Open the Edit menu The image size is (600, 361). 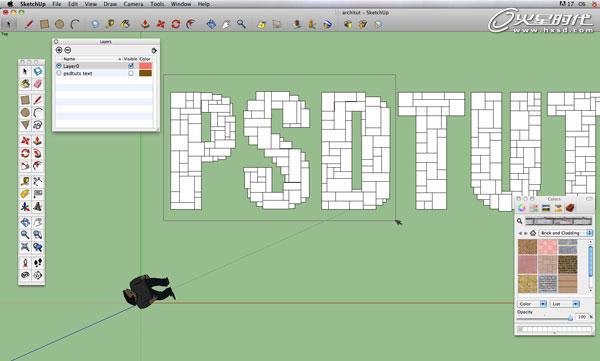73,4
